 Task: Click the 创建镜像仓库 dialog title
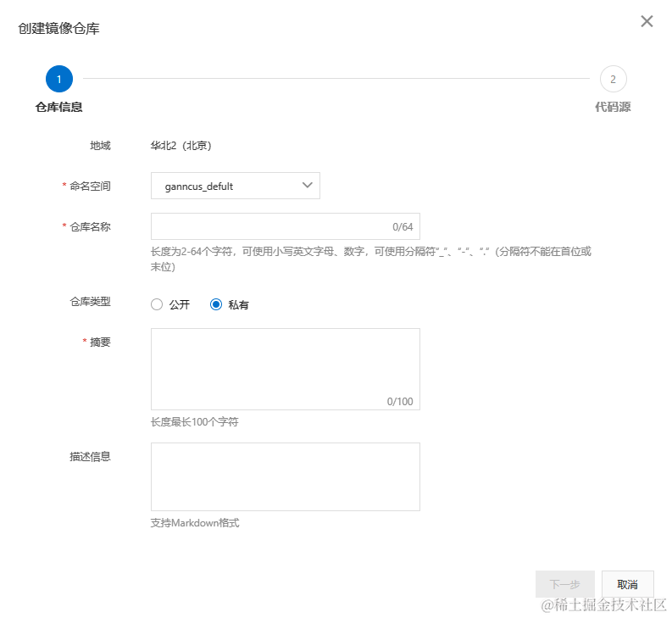[58, 28]
